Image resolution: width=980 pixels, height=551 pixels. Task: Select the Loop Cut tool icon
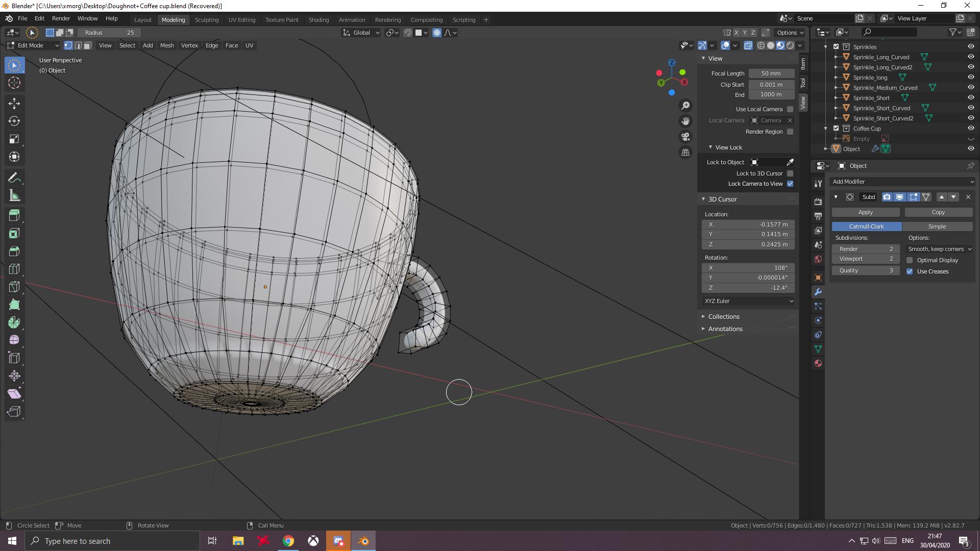15,268
